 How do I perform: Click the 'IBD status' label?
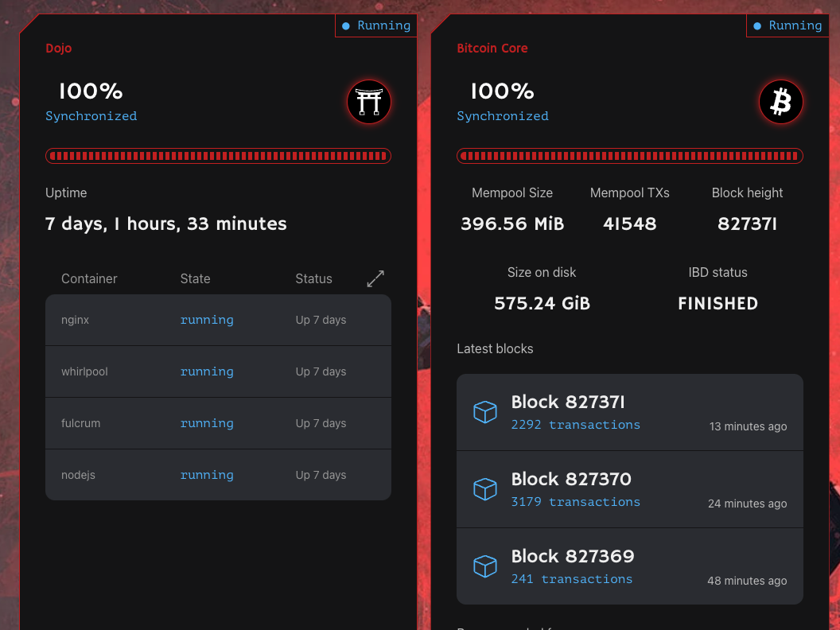click(717, 272)
